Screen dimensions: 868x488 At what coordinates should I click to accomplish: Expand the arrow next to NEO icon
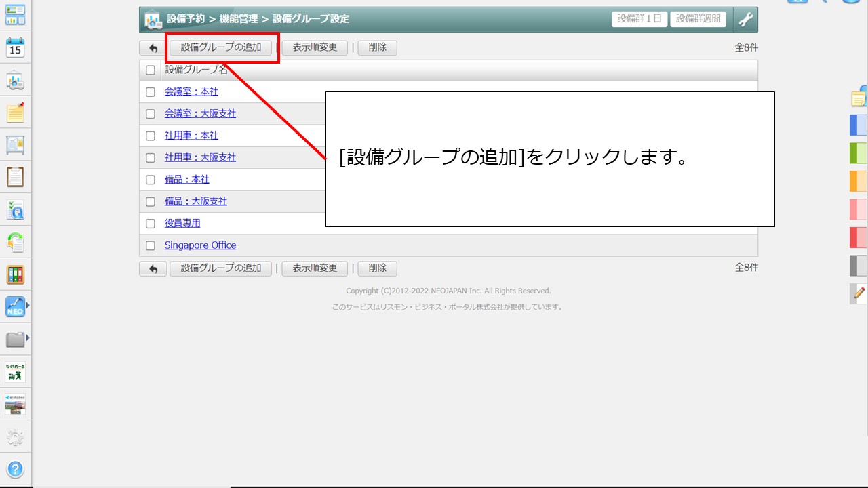pos(28,306)
